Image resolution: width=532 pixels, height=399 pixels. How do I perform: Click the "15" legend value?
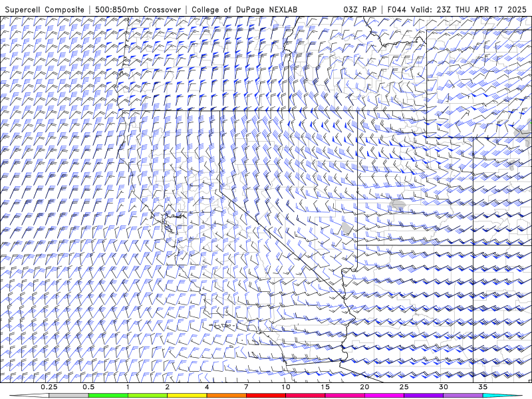pos(325,387)
